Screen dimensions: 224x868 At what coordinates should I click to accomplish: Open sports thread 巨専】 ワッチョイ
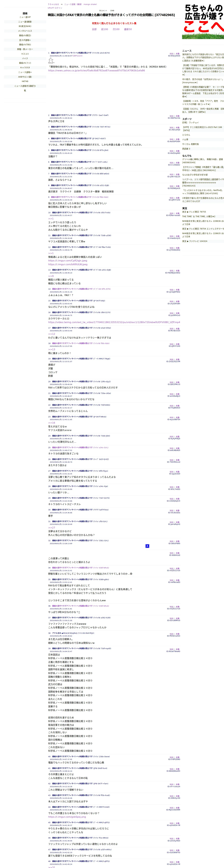click(191, 123)
